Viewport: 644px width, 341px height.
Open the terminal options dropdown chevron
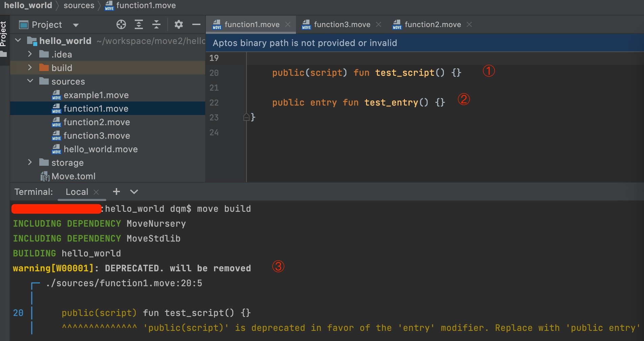click(134, 192)
